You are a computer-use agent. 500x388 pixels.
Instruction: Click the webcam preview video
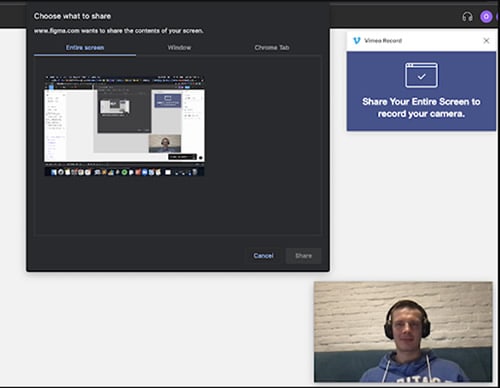point(403,332)
